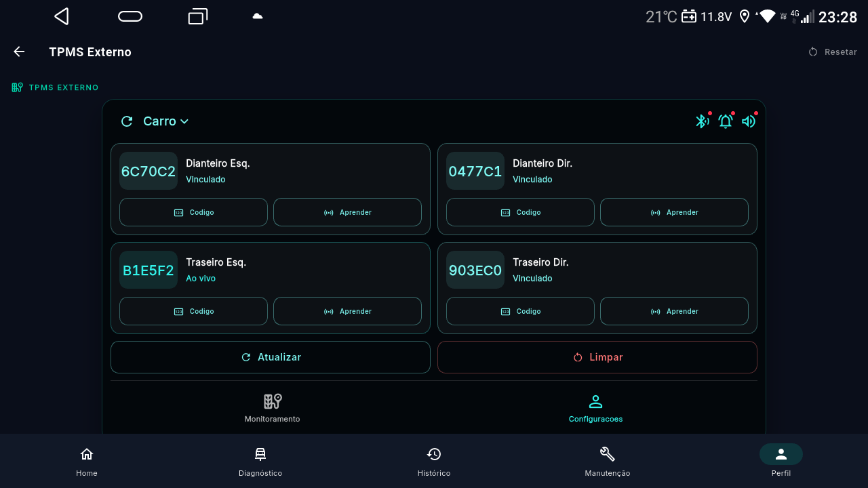Click the Dianteiro Esq. label
Viewport: 868px width, 488px height.
218,163
